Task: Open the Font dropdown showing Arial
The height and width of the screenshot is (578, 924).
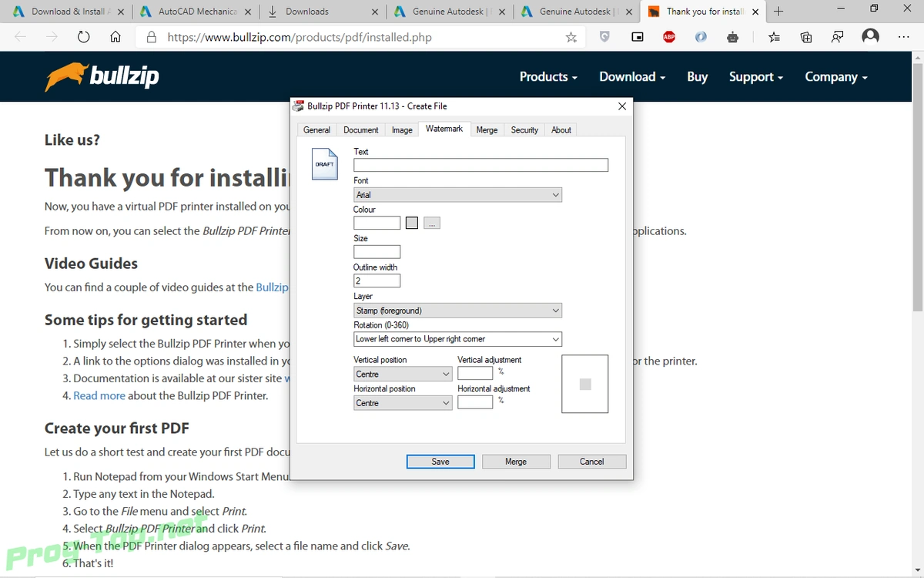Action: click(x=457, y=195)
